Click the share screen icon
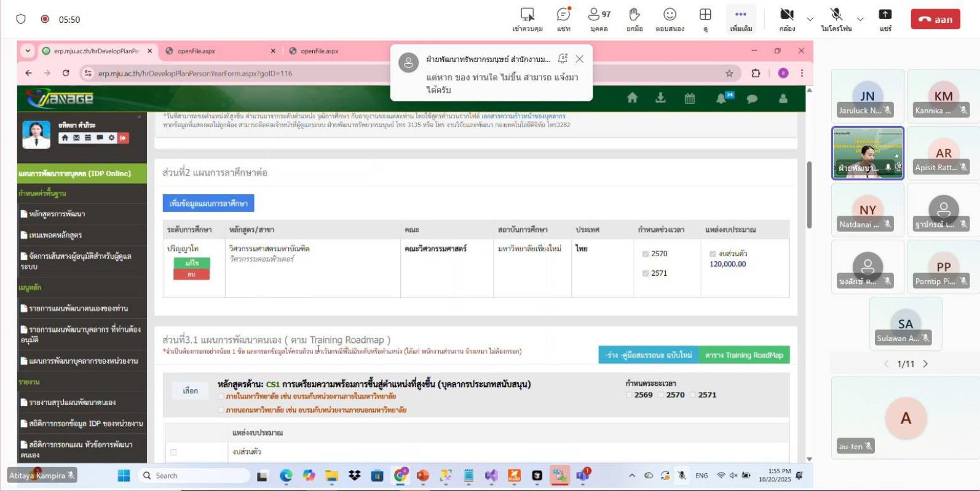Viewport: 980px width, 491px height. tap(885, 15)
